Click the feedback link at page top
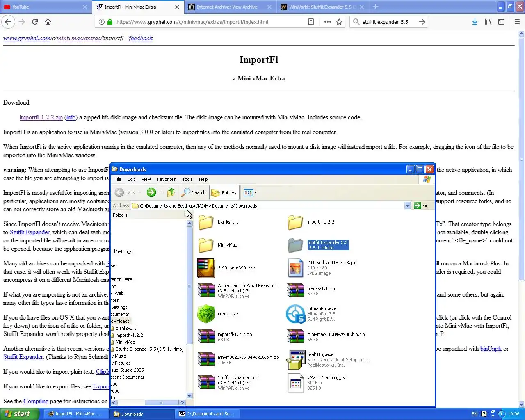This screenshot has width=525, height=420. point(140,38)
